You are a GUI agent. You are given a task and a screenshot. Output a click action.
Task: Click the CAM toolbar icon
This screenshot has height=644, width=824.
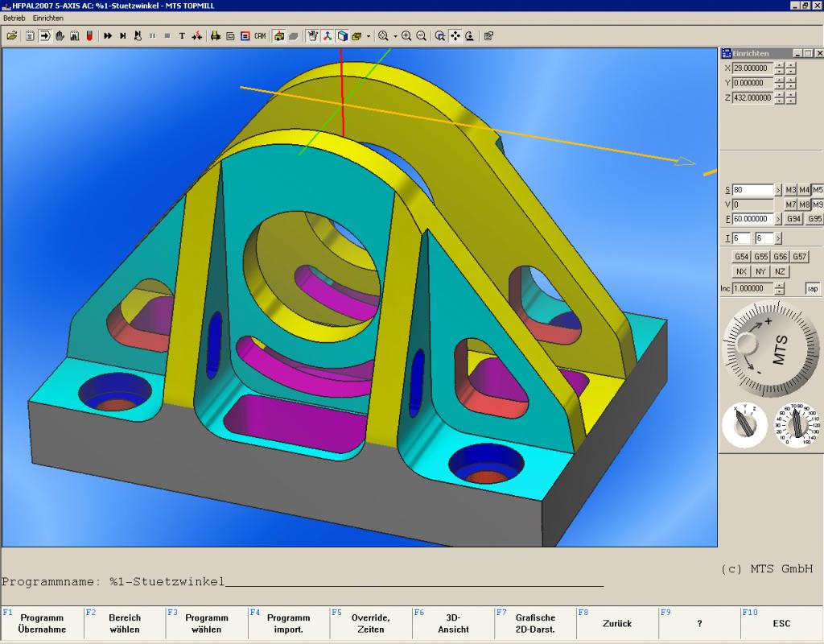(x=260, y=35)
